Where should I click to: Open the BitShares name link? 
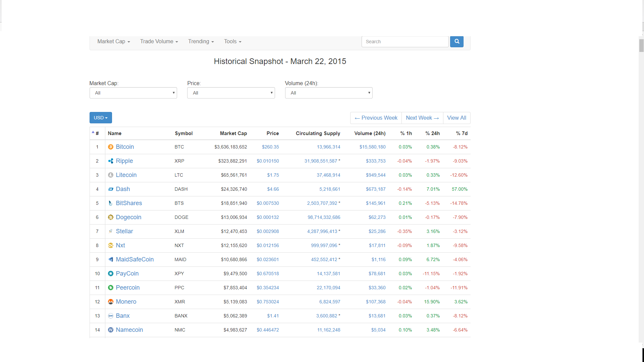[x=129, y=203]
